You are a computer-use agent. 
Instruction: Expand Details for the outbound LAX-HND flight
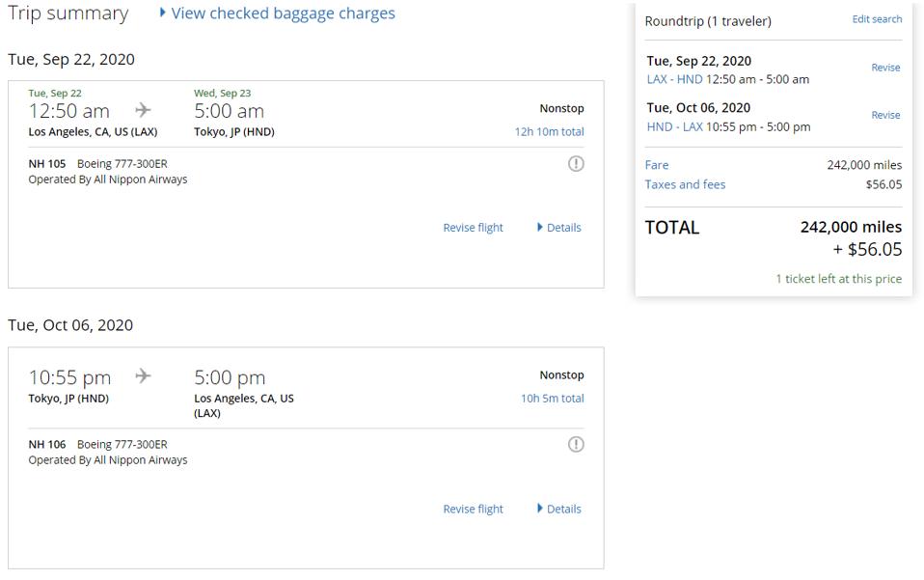coord(559,228)
